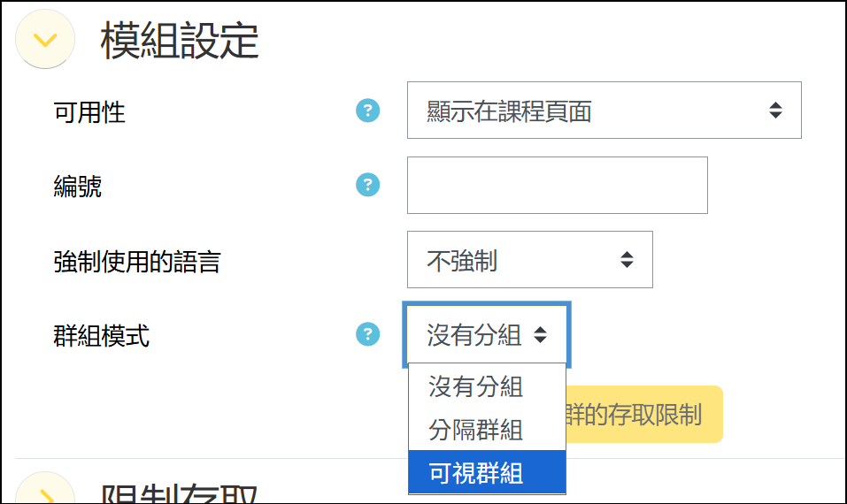Click the 模組設定 section heading
This screenshot has height=504, width=847.
pyautogui.click(x=180, y=41)
